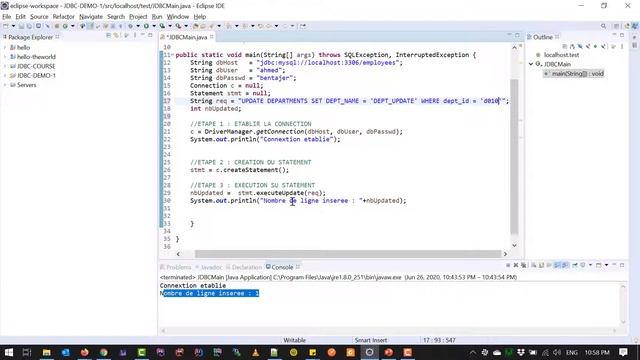The height and width of the screenshot is (360, 640).
Task: Open dropdown arrow next to the Debug icon
Action: (138, 26)
